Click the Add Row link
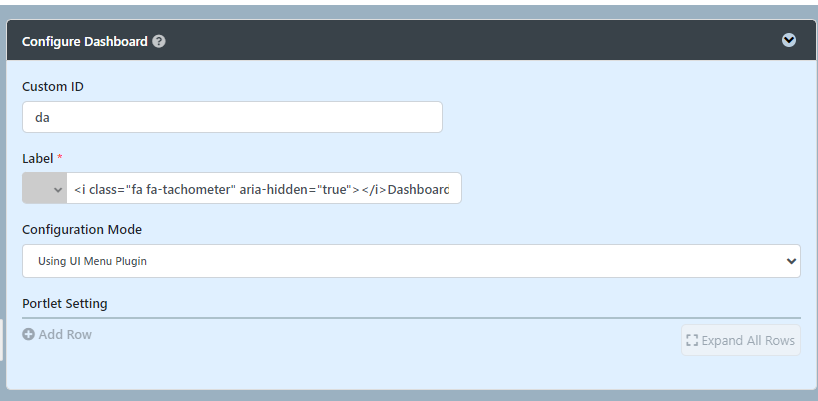The height and width of the screenshot is (401, 818). pyautogui.click(x=64, y=335)
